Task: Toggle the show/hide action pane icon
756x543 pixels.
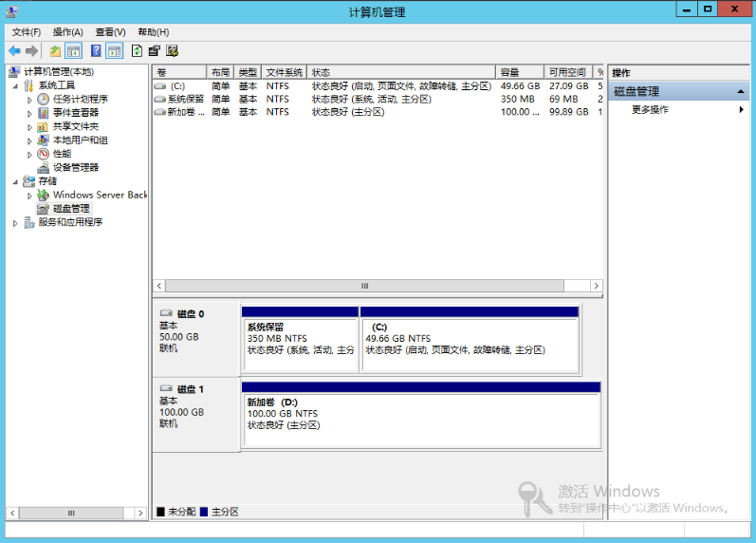Action: [x=115, y=50]
